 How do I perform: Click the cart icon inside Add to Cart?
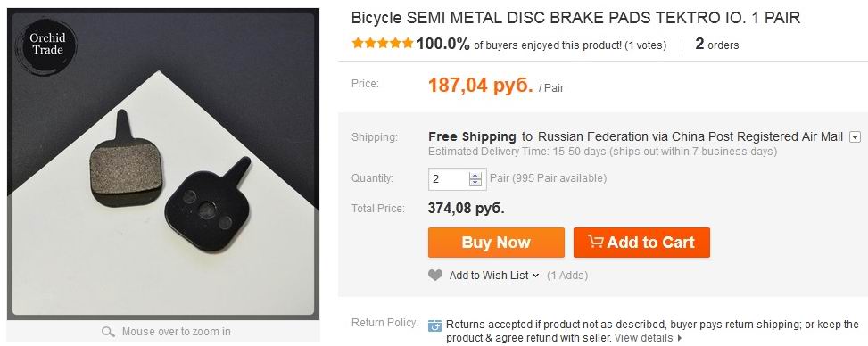595,242
